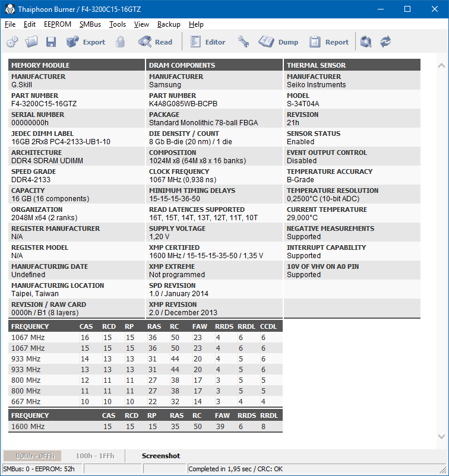
Task: Open the Help menu
Action: [x=196, y=24]
